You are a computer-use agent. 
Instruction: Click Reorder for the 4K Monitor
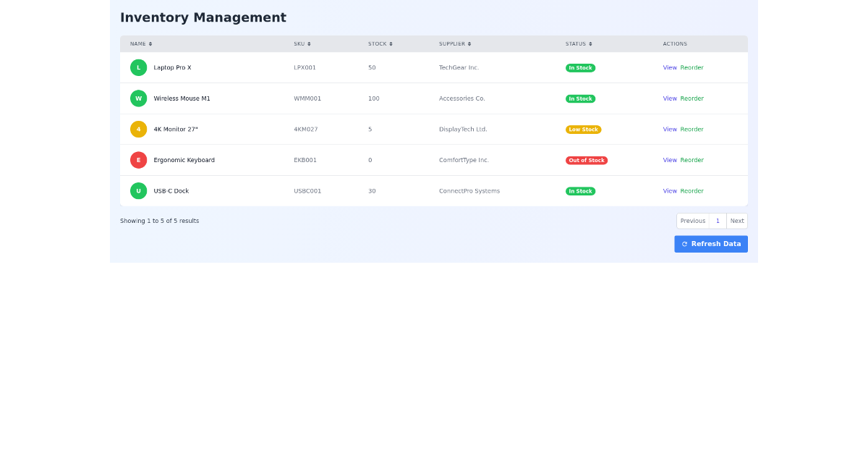692,129
